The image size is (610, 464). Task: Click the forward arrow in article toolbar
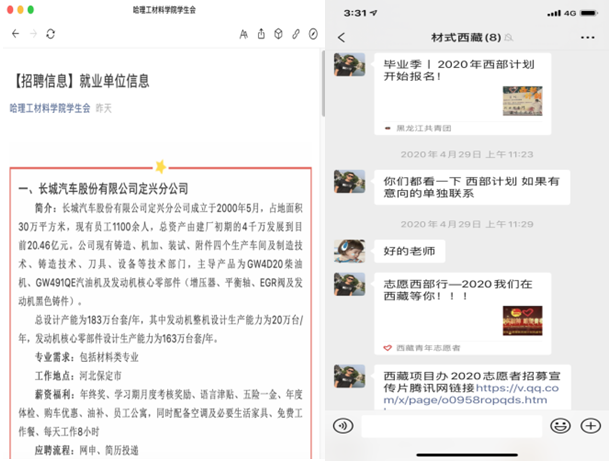point(31,33)
